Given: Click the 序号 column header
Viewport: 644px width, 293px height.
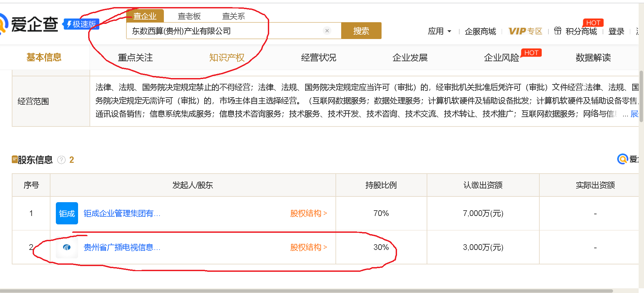Looking at the screenshot, I should [31, 185].
